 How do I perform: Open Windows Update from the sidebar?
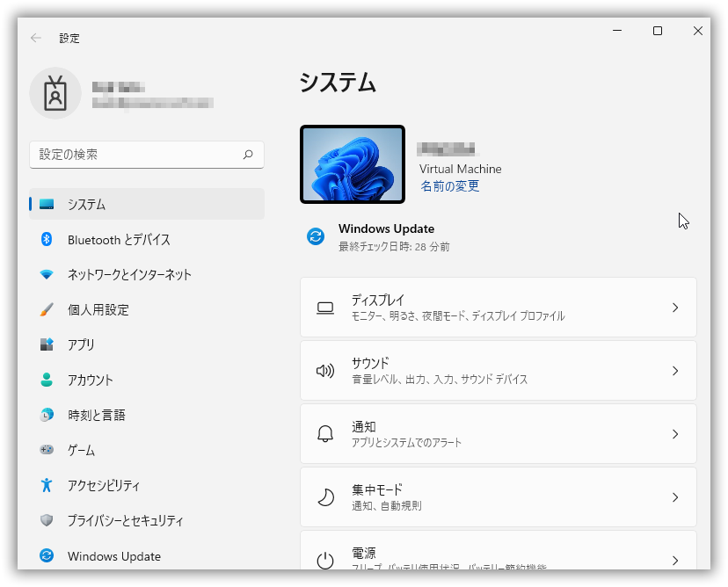click(x=147, y=555)
